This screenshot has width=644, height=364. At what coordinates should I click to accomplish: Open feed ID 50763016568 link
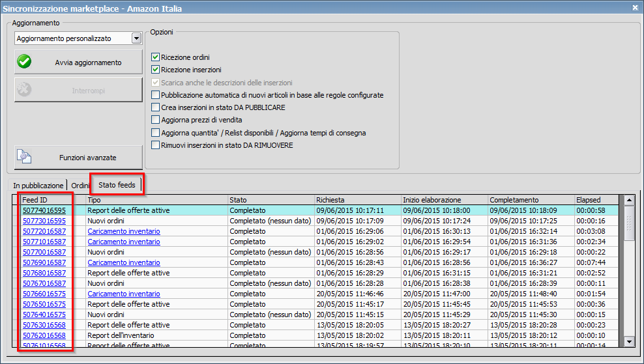tap(44, 325)
